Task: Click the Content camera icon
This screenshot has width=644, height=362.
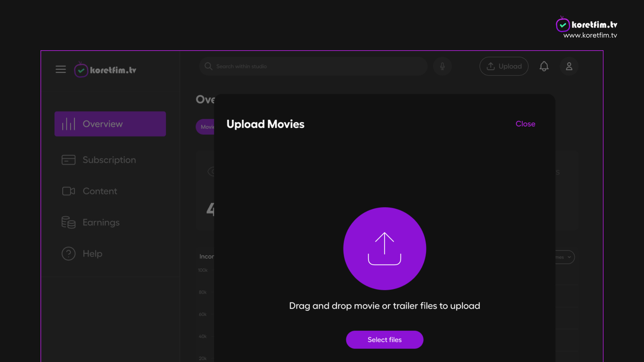Action: pyautogui.click(x=68, y=191)
